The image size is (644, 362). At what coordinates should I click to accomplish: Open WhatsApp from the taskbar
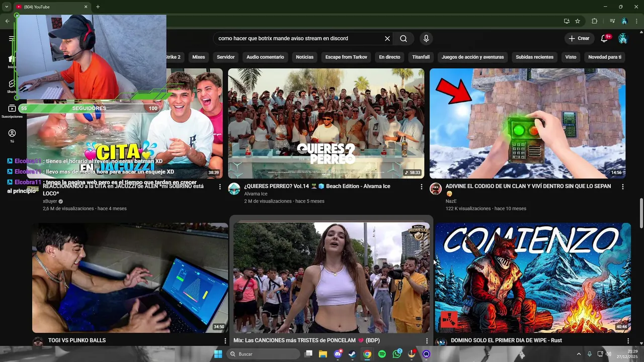point(397,354)
